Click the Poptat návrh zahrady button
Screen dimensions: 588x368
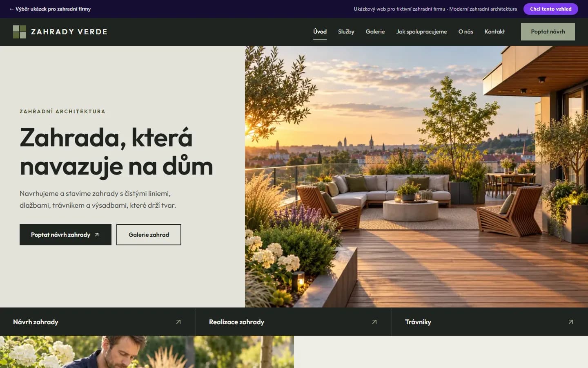(x=65, y=235)
